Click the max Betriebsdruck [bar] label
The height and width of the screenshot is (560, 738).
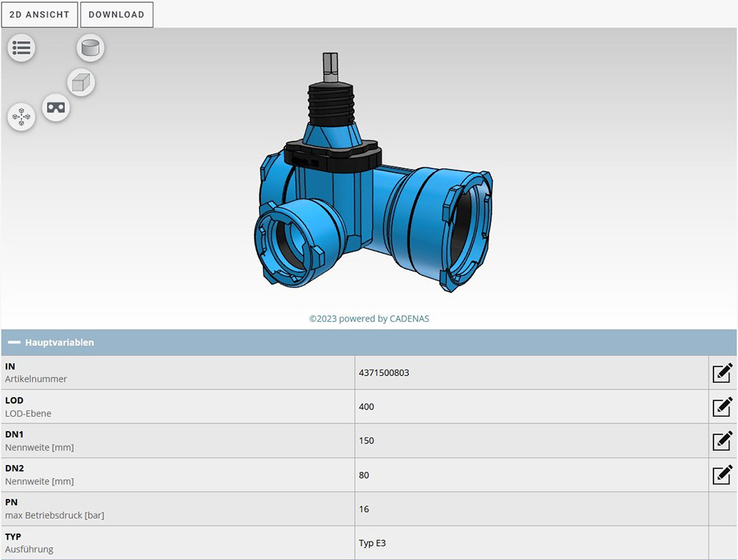(x=55, y=515)
